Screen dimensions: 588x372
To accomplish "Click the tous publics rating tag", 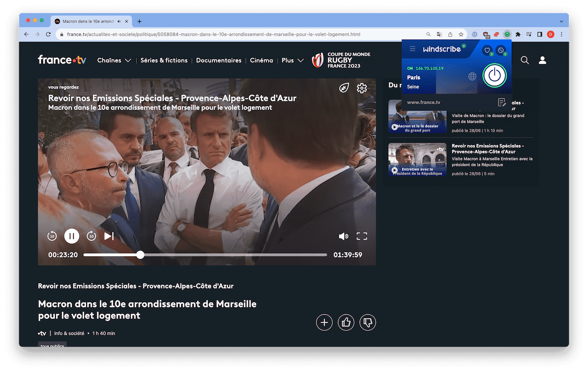I will pos(52,345).
